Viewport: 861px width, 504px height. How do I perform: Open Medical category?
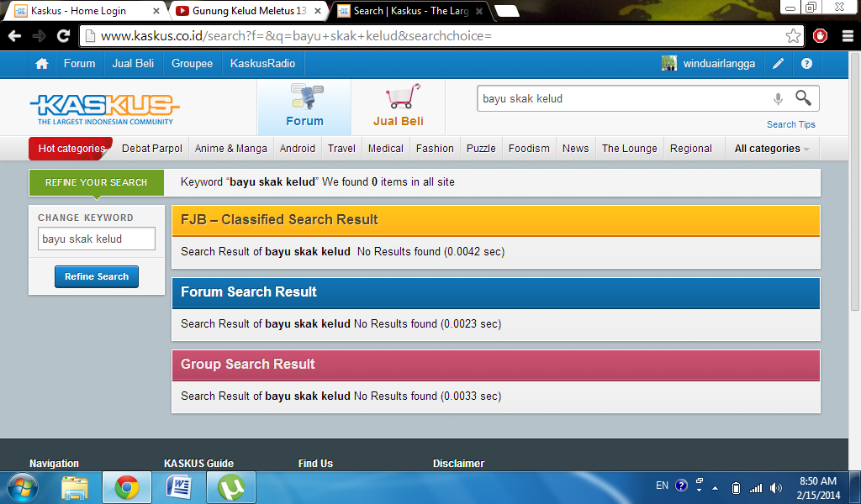click(x=385, y=149)
